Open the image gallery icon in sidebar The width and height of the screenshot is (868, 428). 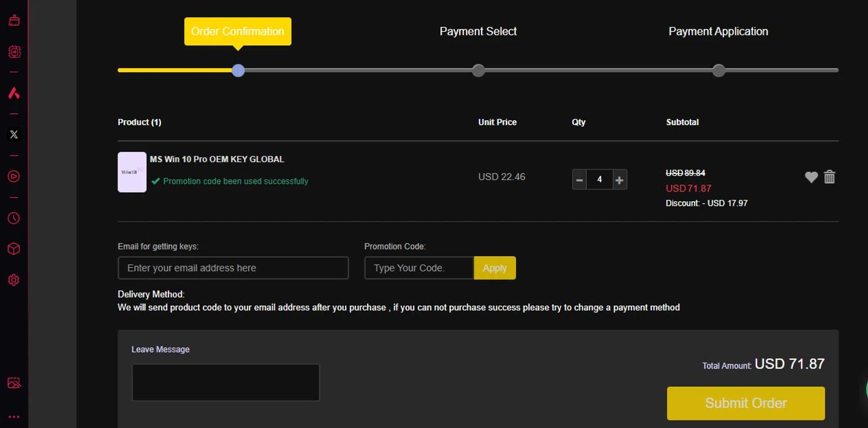(14, 383)
